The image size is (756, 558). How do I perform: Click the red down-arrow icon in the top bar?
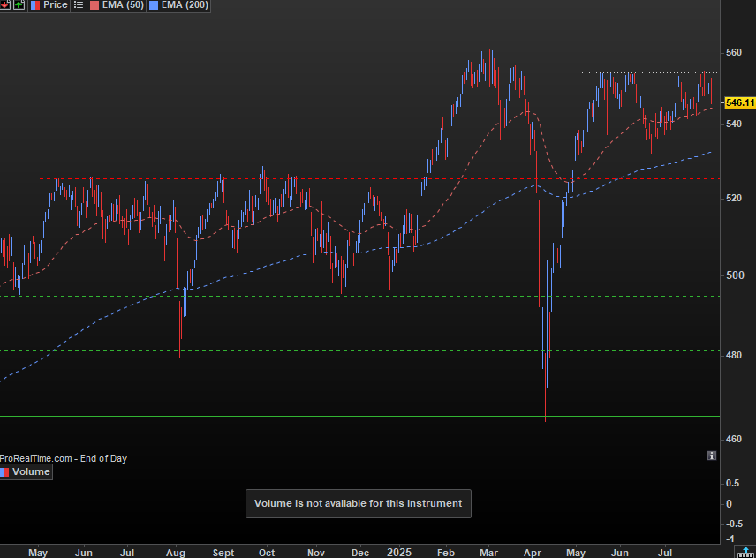4,4
